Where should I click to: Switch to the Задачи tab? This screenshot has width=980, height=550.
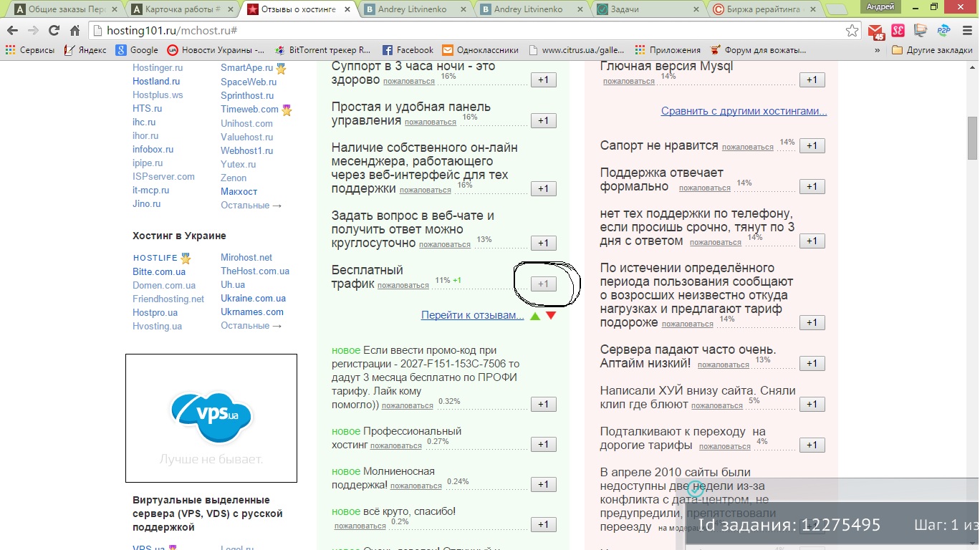(648, 9)
